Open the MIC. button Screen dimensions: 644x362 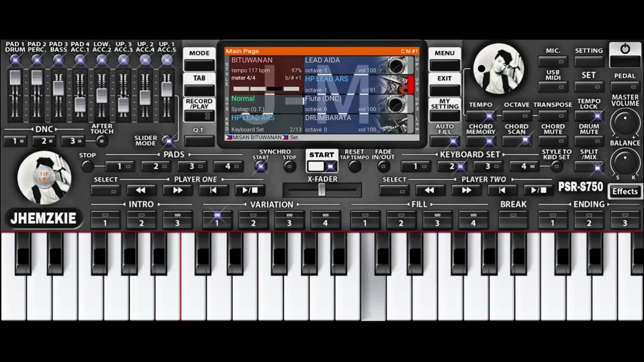[553, 62]
